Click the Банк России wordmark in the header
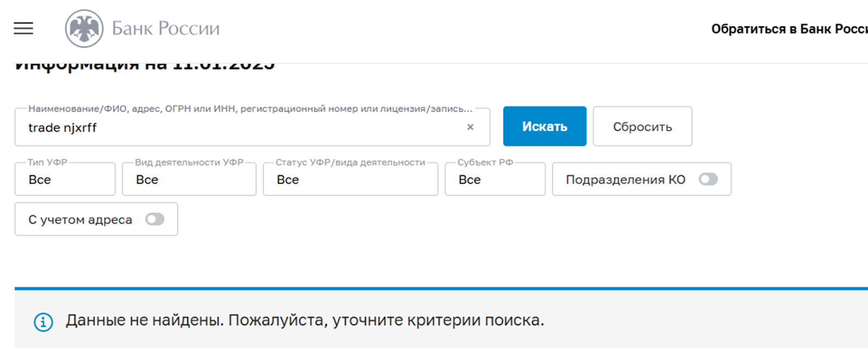Image resolution: width=868 pixels, height=362 pixels. click(165, 28)
